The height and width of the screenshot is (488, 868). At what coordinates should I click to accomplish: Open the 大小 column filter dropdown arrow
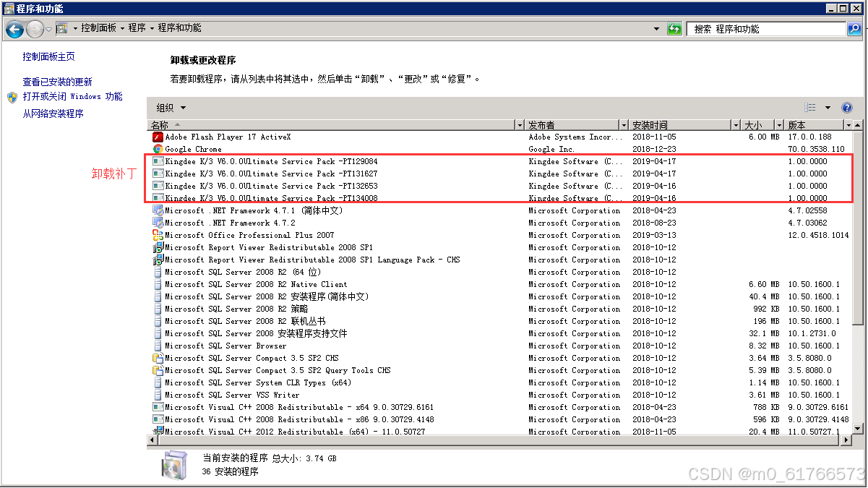coord(778,125)
